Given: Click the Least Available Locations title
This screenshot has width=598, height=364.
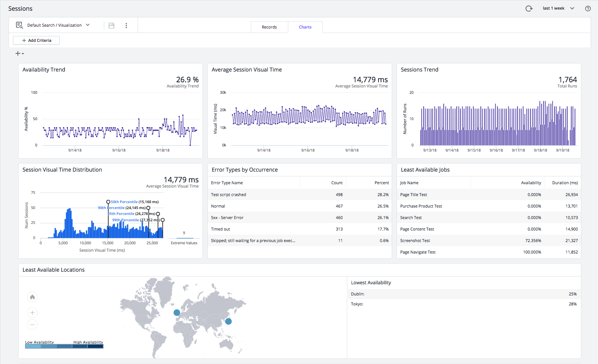Looking at the screenshot, I should (x=53, y=270).
